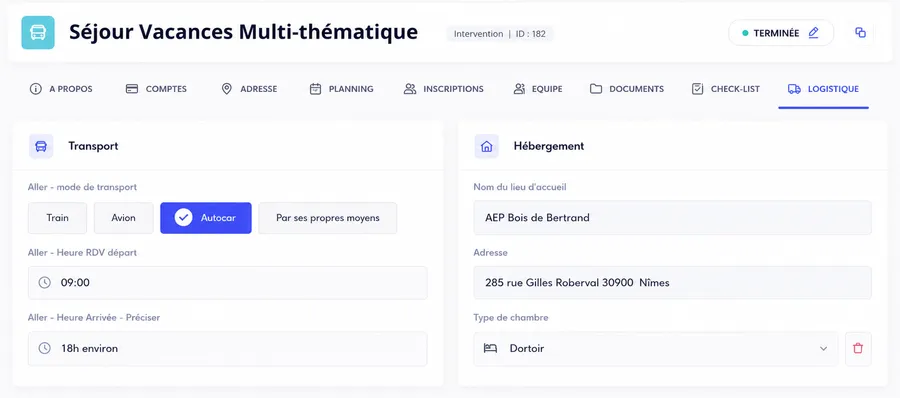Select Avion as transport mode
Image resolution: width=900 pixels, height=398 pixels.
click(123, 218)
